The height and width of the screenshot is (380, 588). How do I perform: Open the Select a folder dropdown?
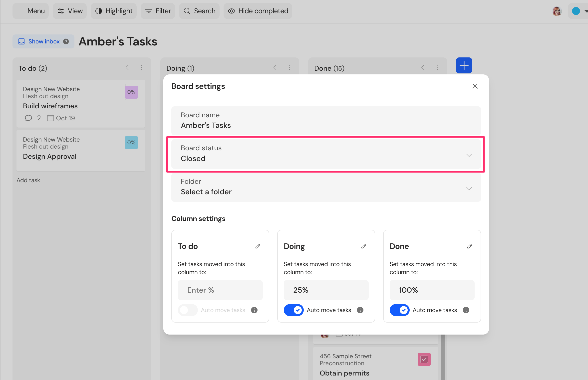tap(326, 187)
